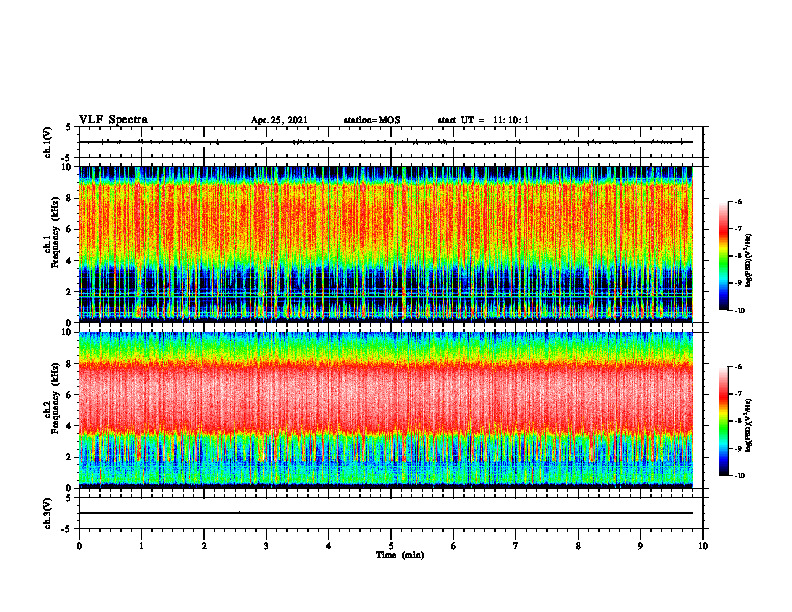Select the date text "Apr. 25, 2021"

pos(279,120)
